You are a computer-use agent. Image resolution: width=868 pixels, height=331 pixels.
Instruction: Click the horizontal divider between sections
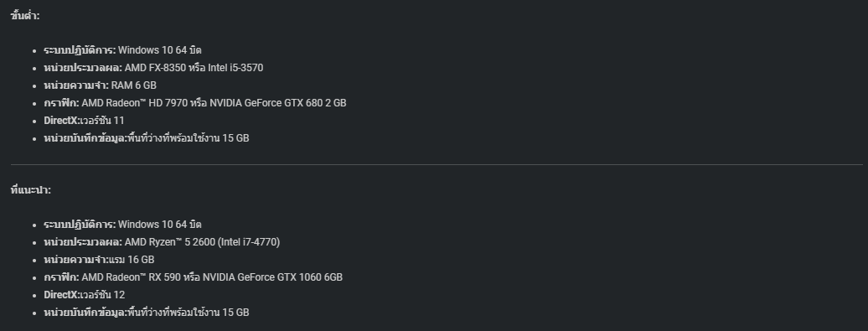(x=437, y=164)
